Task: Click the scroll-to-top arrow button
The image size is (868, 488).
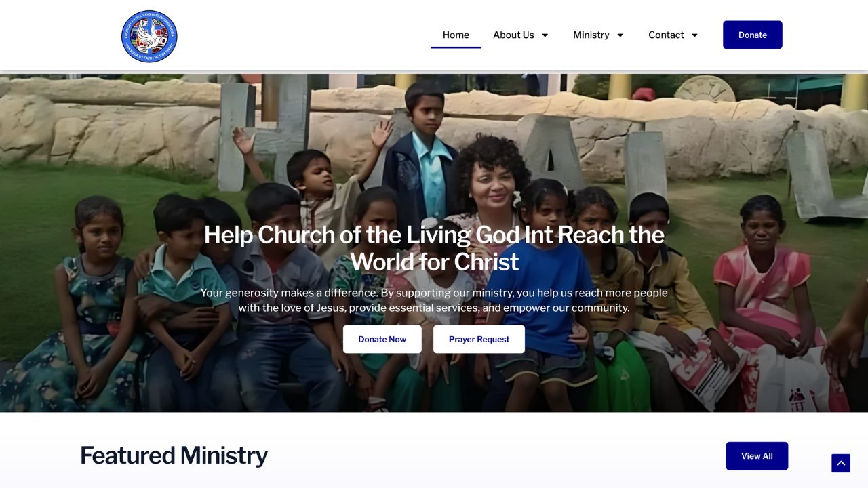Action: point(841,463)
